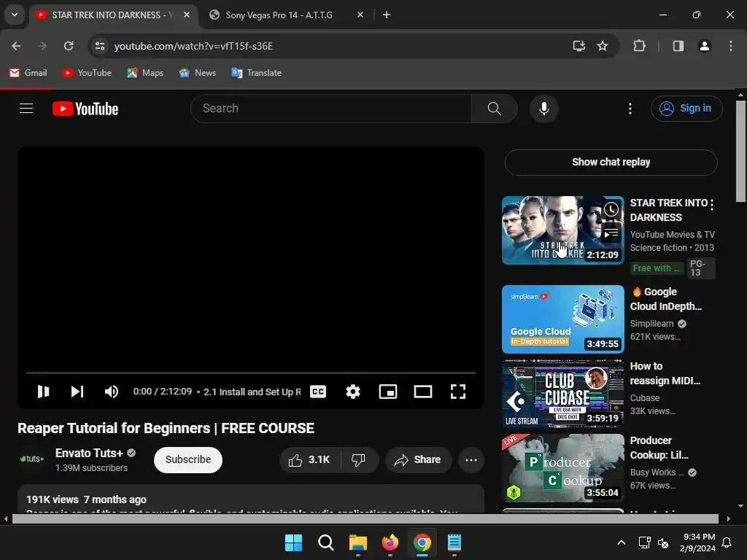Toggle Chrome side panel
The image size is (747, 560).
[678, 46]
